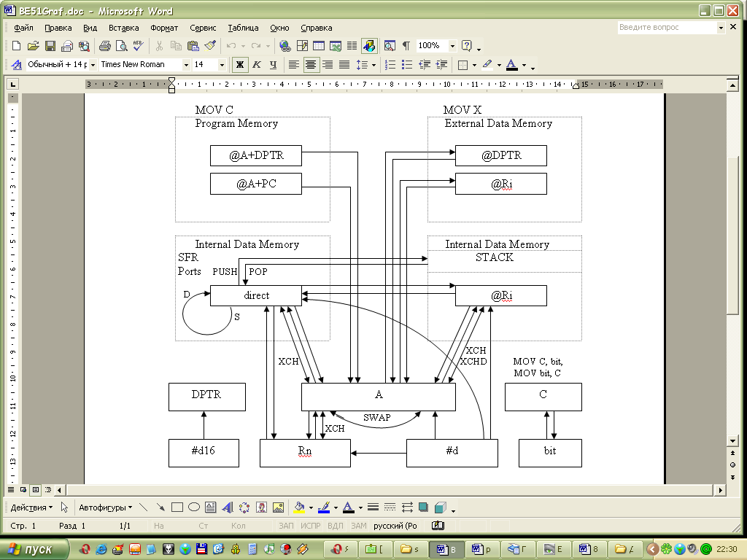Insert an Excel worksheet
Screen dimensions: 747x560
[x=336, y=46]
